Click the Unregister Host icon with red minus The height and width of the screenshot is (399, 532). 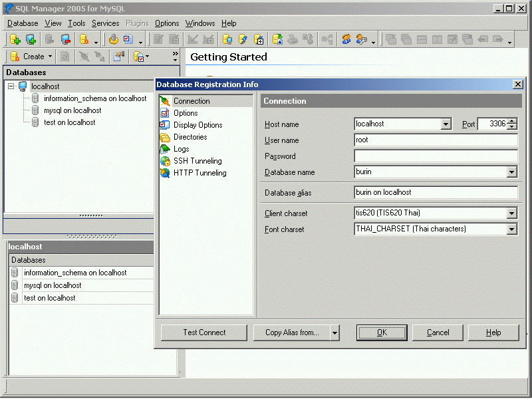coord(66,39)
